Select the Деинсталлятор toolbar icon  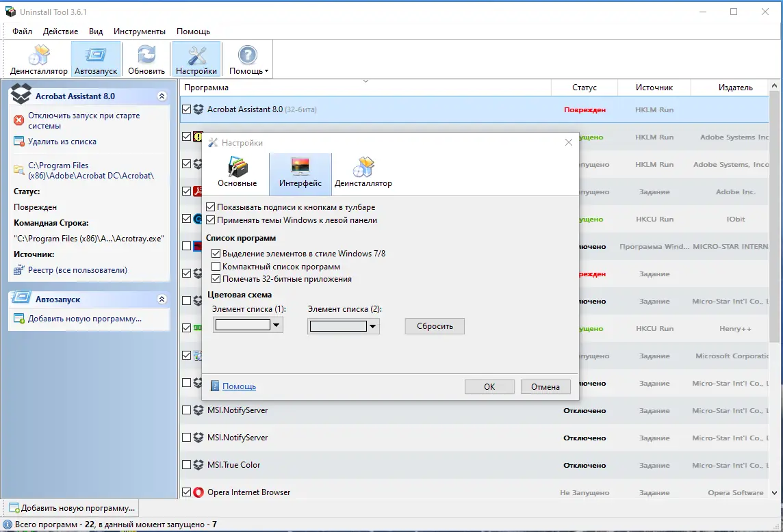pyautogui.click(x=38, y=58)
